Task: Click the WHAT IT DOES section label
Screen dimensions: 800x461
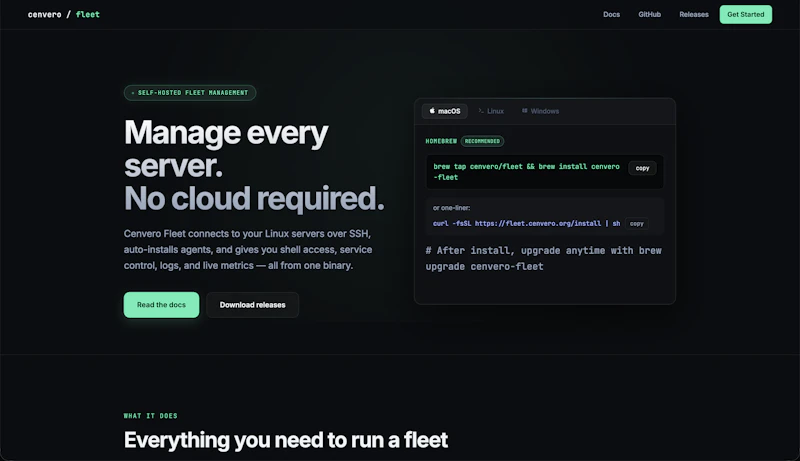Action: pyautogui.click(x=151, y=416)
